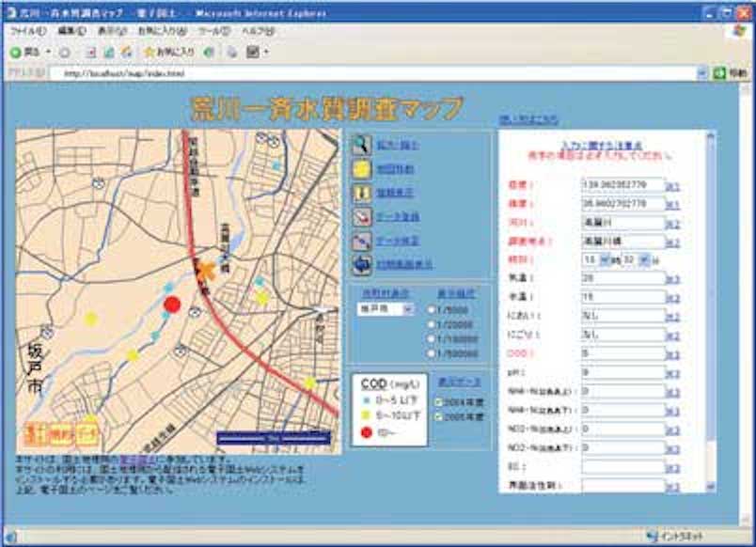Image resolution: width=756 pixels, height=547 pixels.
Task: Select the 1/5000 scale radio button
Action: (431, 309)
